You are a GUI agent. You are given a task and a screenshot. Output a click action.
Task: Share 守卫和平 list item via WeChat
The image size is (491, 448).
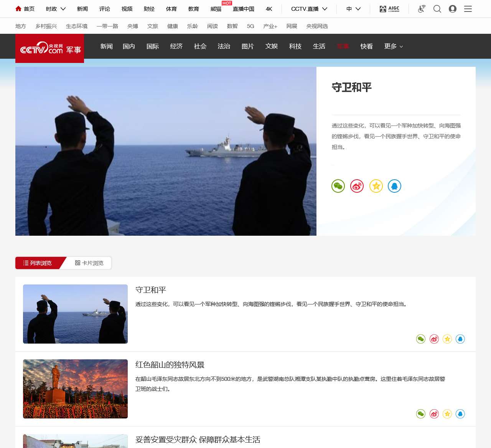(x=421, y=339)
